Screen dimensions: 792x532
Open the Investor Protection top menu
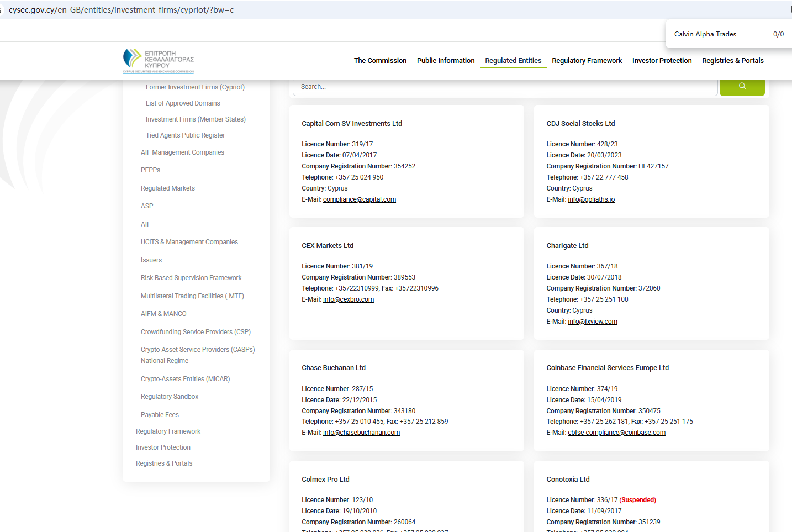click(x=662, y=61)
